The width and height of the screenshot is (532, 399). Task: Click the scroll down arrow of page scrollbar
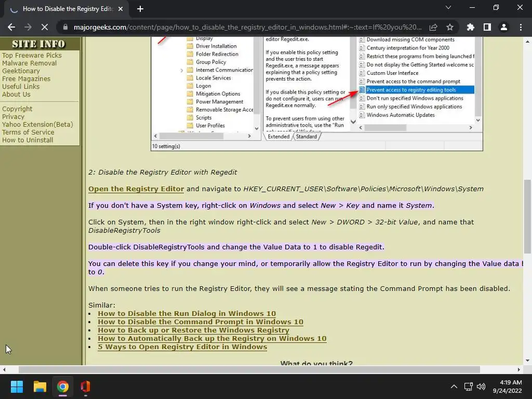[x=527, y=361]
